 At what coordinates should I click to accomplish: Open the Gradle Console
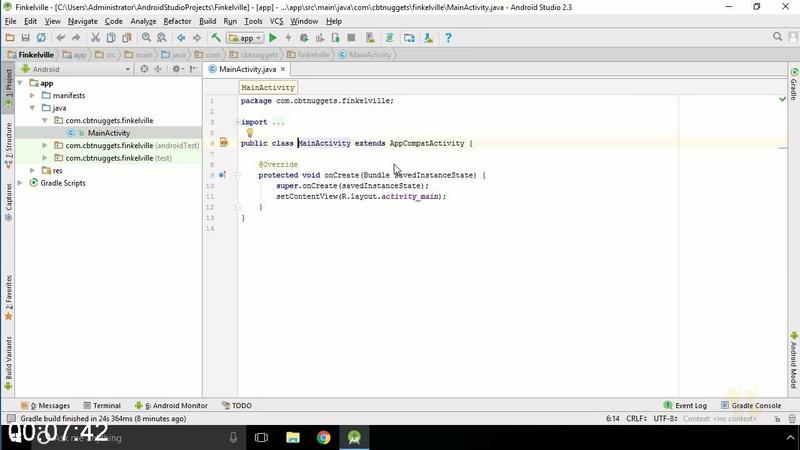[751, 406]
